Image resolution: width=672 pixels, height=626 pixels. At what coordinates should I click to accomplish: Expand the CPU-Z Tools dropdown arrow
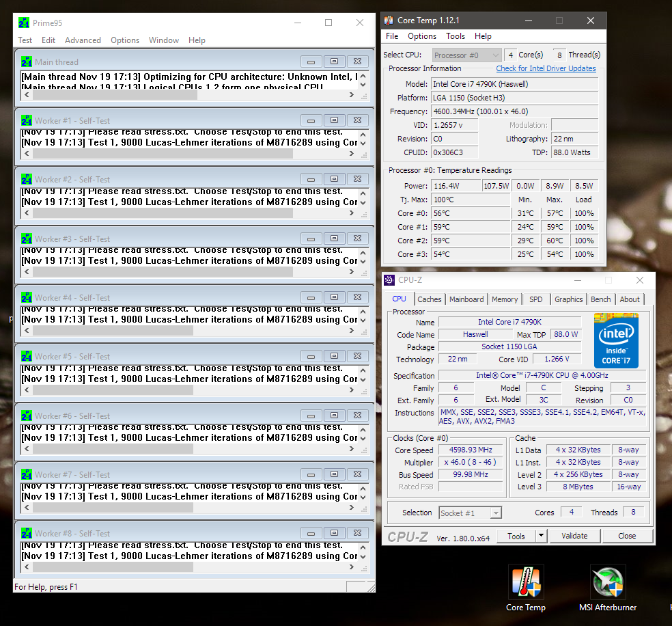542,536
